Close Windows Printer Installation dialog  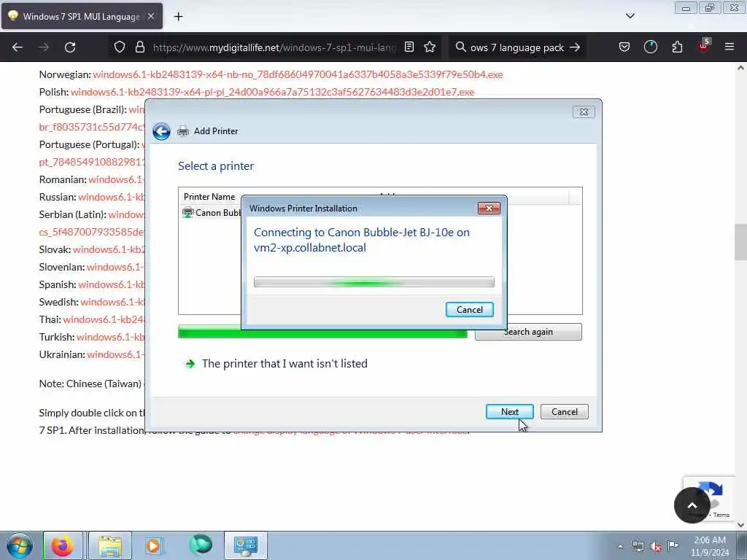tap(489, 209)
